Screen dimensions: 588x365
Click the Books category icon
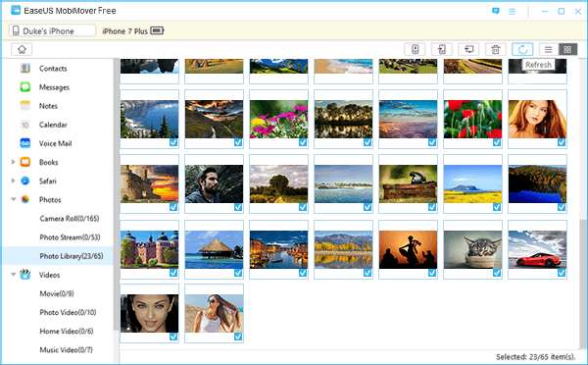tap(25, 162)
